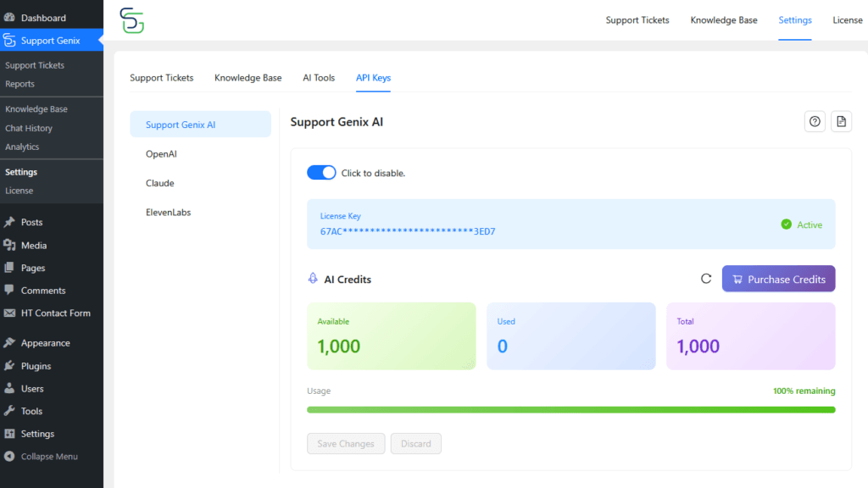Disable Support Genix AI toggle switch
This screenshot has width=868, height=488.
[321, 173]
